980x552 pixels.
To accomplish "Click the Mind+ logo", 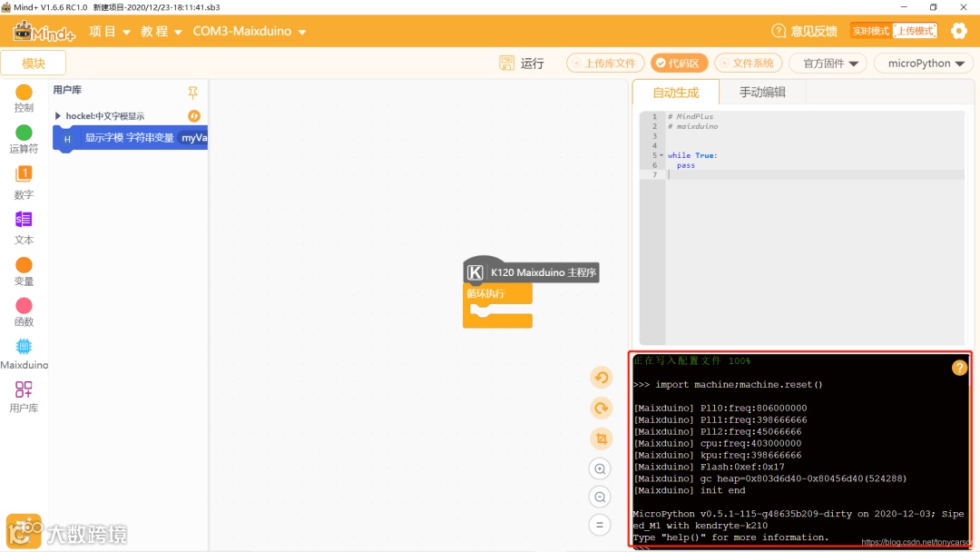I will pos(44,31).
